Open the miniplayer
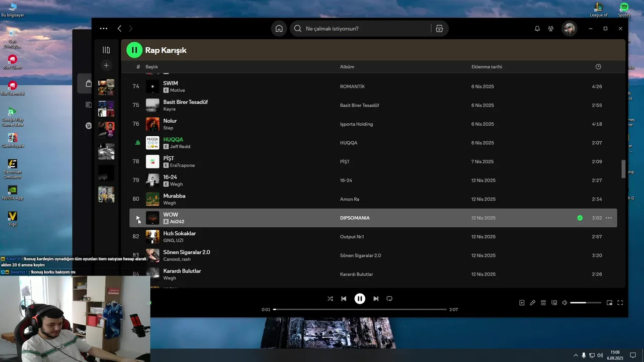 click(x=609, y=303)
